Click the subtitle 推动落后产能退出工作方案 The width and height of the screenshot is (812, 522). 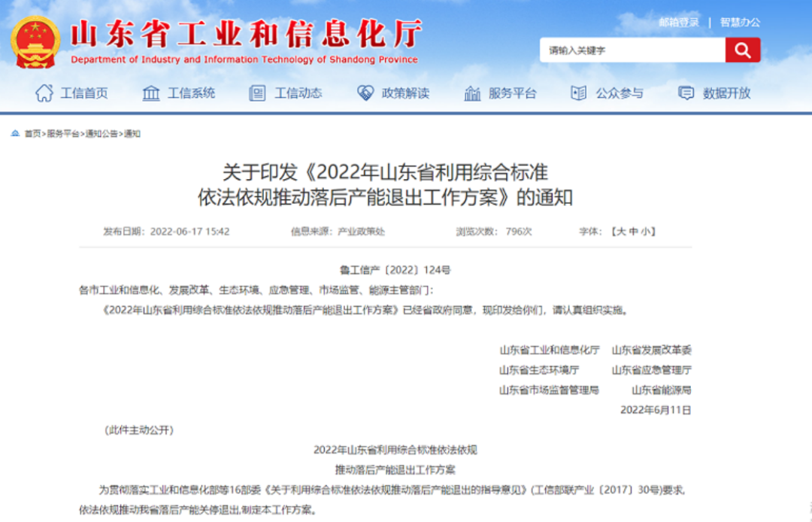pos(395,469)
